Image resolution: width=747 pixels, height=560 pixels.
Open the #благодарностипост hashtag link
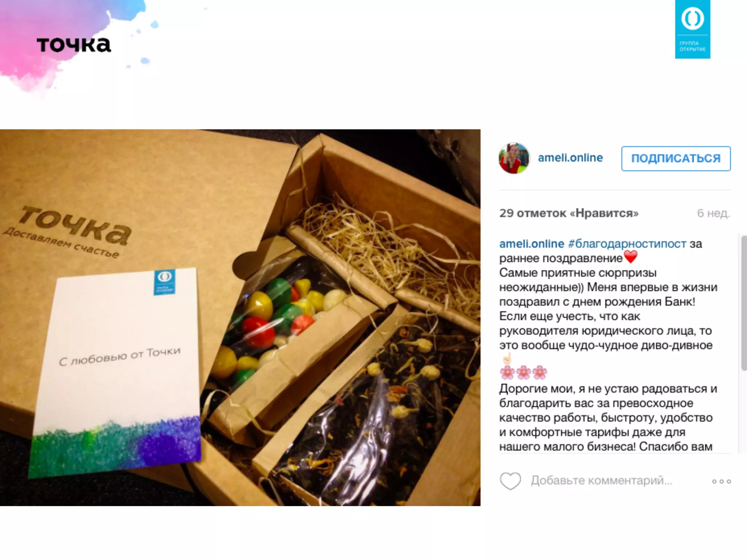(x=627, y=244)
